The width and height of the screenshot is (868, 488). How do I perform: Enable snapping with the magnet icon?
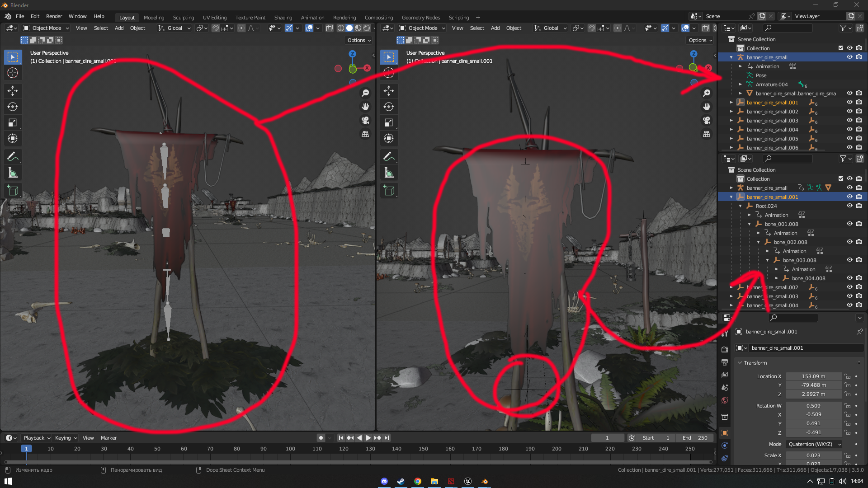pyautogui.click(x=216, y=28)
